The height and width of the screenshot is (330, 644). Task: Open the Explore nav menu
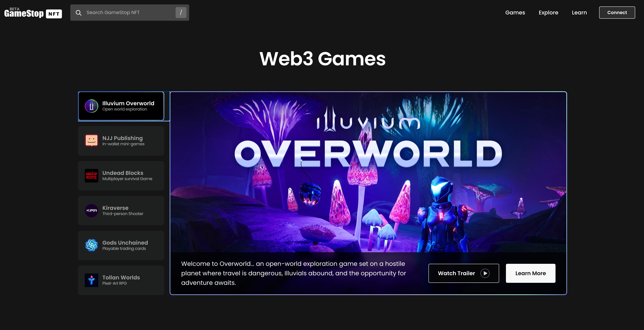point(549,13)
